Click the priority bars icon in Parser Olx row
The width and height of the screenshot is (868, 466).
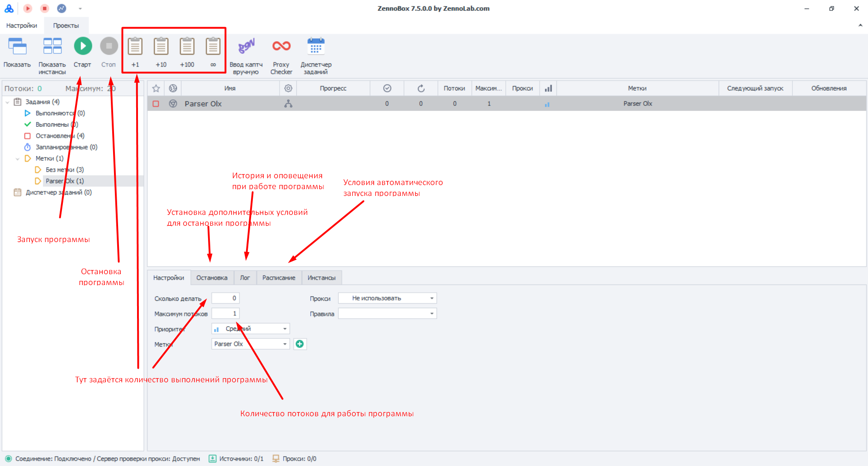pyautogui.click(x=547, y=104)
